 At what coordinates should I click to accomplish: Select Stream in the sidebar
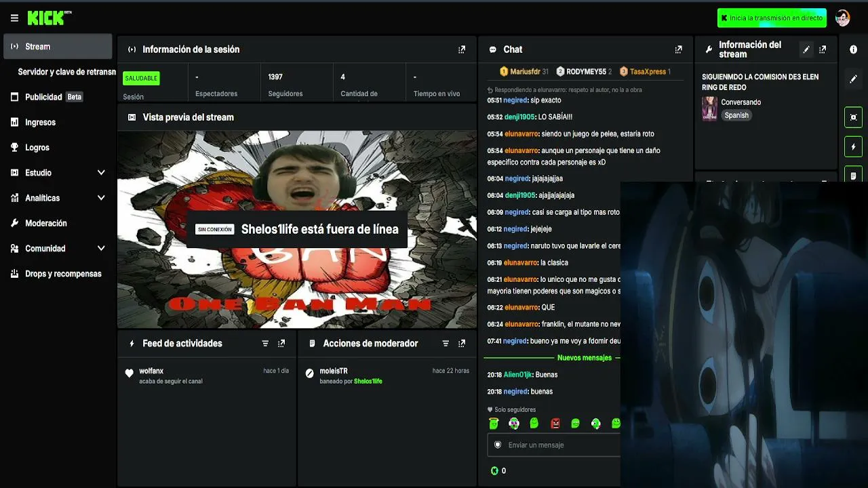(x=58, y=47)
